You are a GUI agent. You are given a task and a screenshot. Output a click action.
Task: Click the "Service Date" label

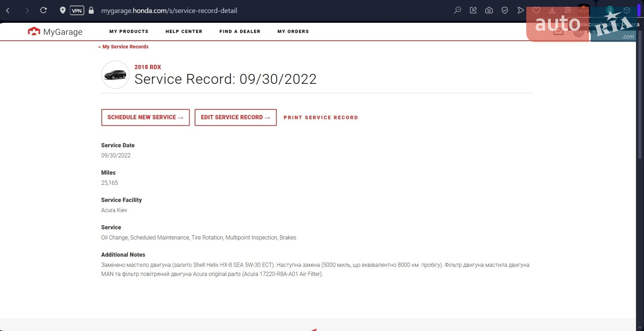[x=118, y=145]
